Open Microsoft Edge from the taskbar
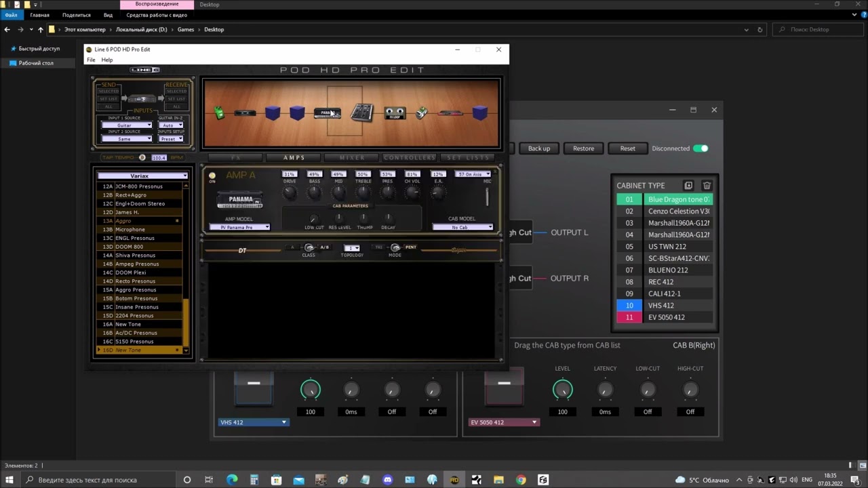 232,480
